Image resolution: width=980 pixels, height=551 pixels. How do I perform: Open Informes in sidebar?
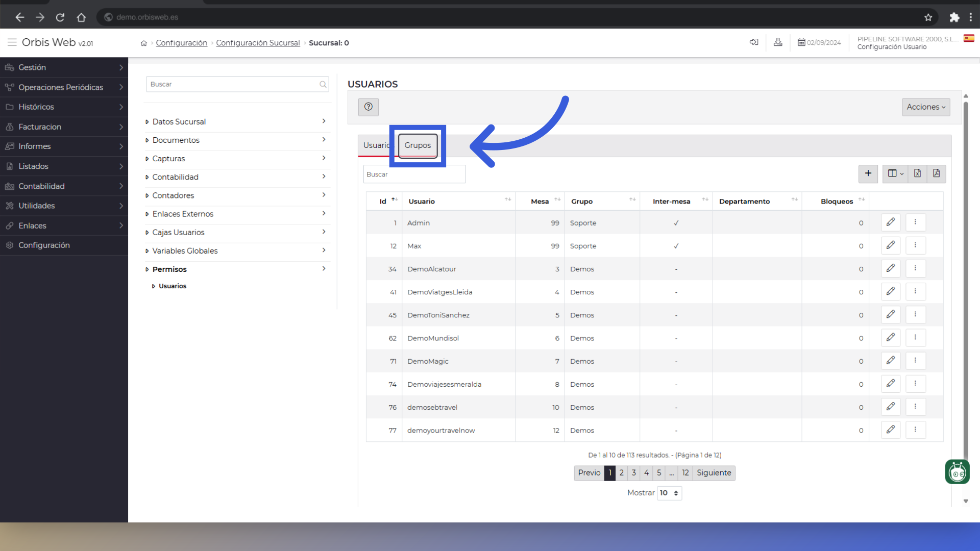coord(64,146)
